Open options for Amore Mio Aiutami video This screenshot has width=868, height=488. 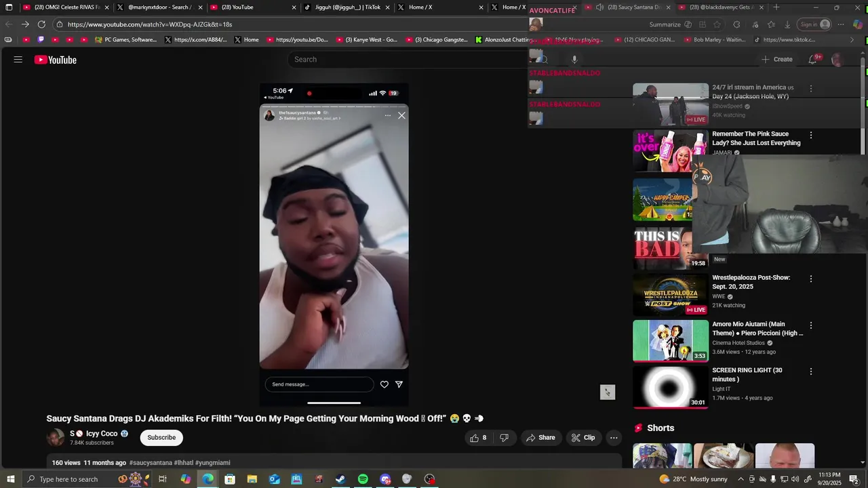(810, 325)
